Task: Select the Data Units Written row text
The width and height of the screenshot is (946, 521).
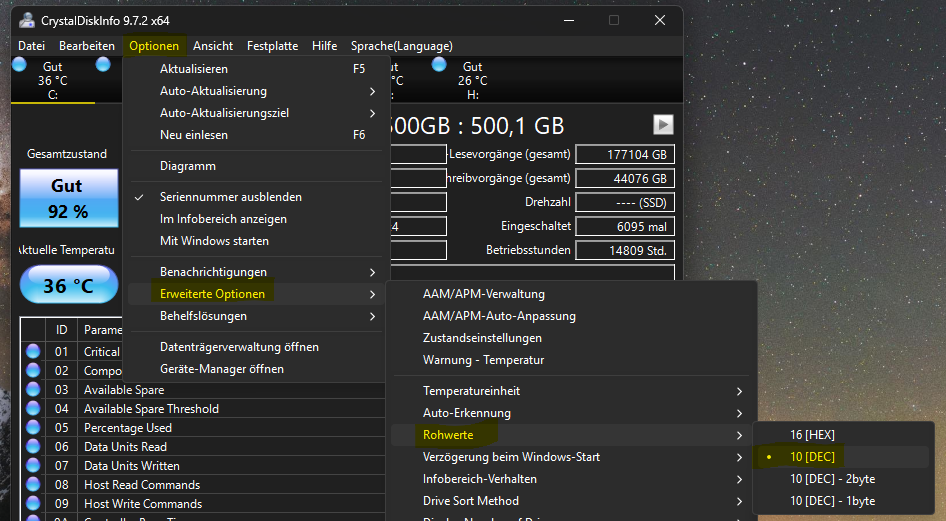Action: pos(132,466)
